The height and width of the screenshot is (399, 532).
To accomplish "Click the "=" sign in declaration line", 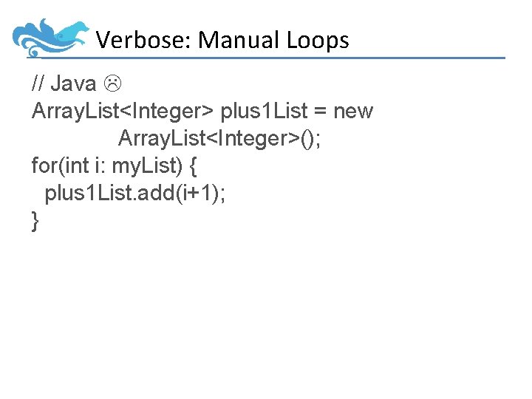I will 321,112.
